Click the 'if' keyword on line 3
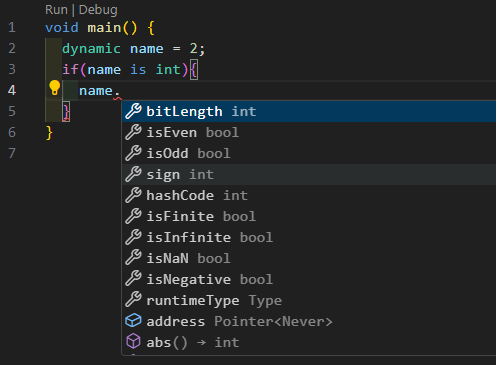The height and width of the screenshot is (365, 496). coord(70,69)
